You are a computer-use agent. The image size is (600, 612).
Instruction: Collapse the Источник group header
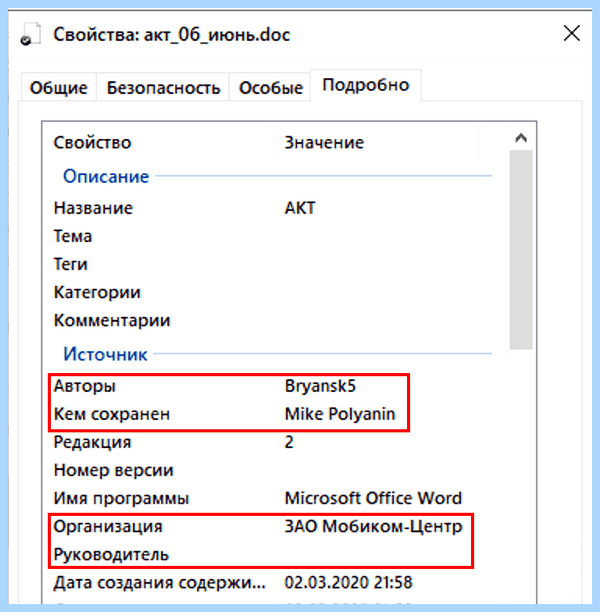[105, 354]
